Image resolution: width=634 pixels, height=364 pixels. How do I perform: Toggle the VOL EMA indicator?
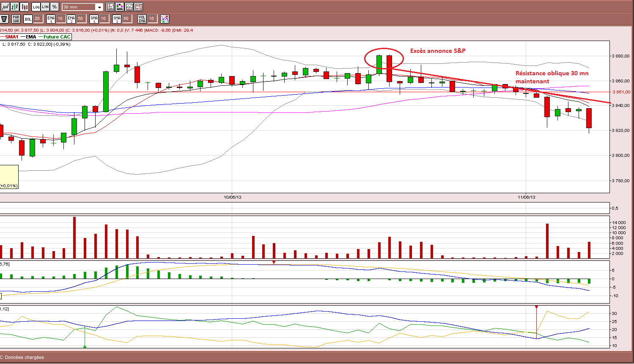pos(142,19)
